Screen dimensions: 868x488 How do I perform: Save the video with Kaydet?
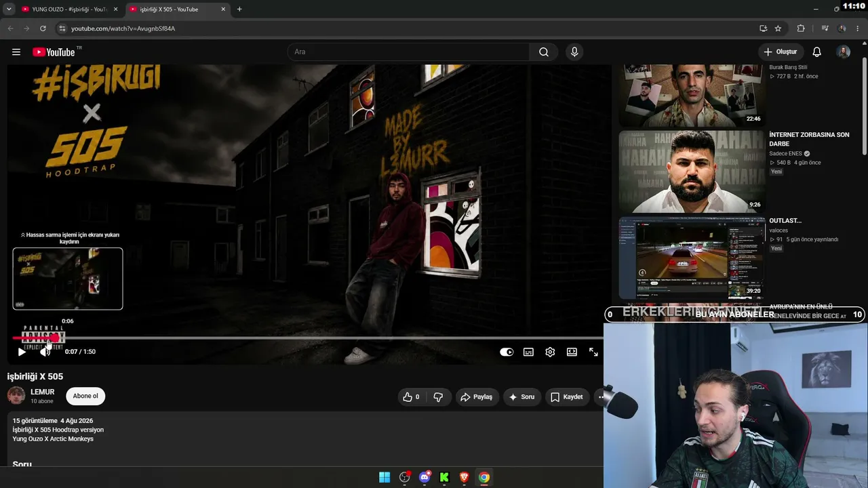(x=567, y=397)
